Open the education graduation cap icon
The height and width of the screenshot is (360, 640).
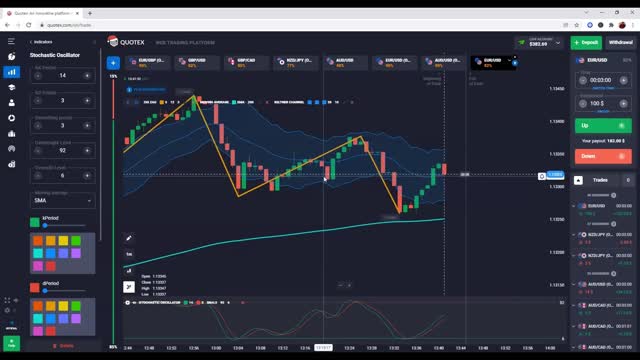tap(11, 87)
